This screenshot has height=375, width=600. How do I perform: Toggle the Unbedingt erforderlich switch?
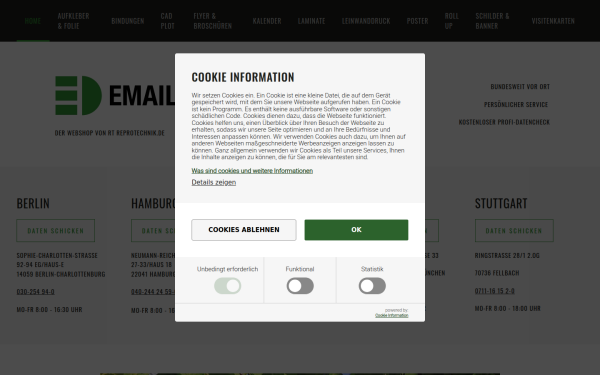pyautogui.click(x=227, y=286)
